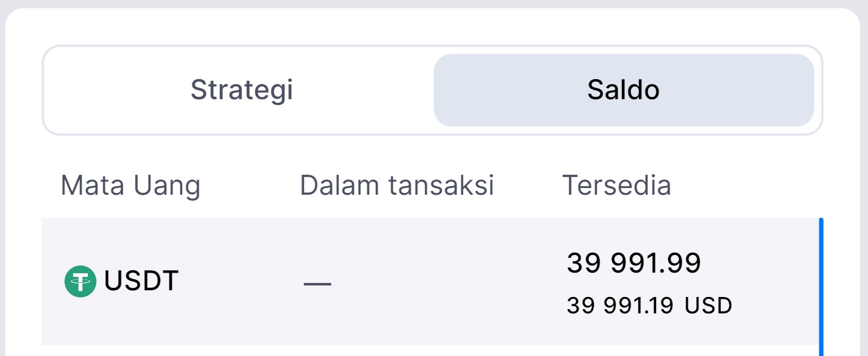
Task: Click the USDT currency name
Action: coord(141,281)
